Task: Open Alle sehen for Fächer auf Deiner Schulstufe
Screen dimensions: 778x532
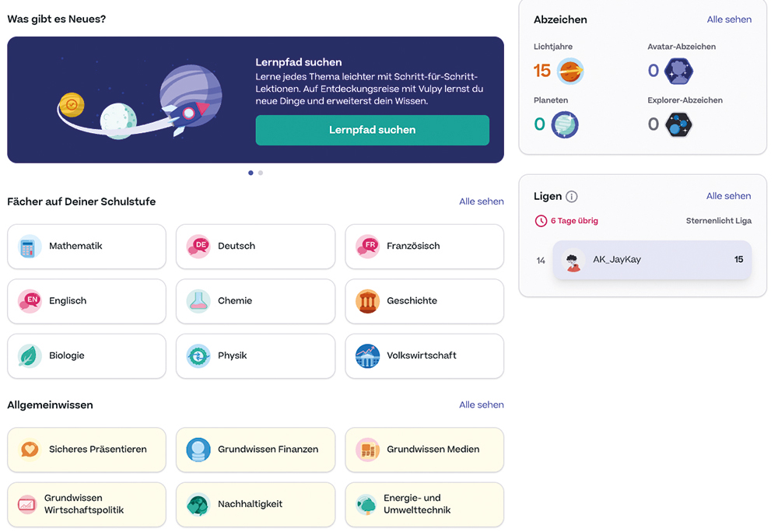Action: pos(482,201)
